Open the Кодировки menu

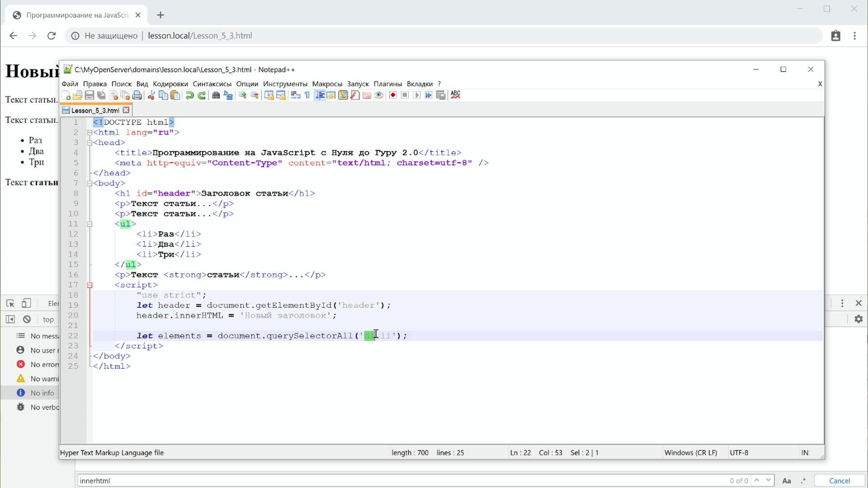point(170,84)
